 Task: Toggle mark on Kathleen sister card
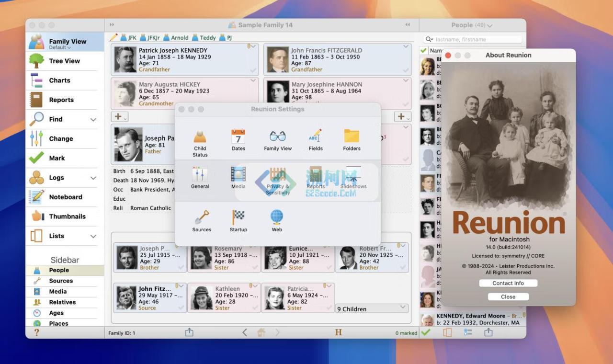[255, 308]
